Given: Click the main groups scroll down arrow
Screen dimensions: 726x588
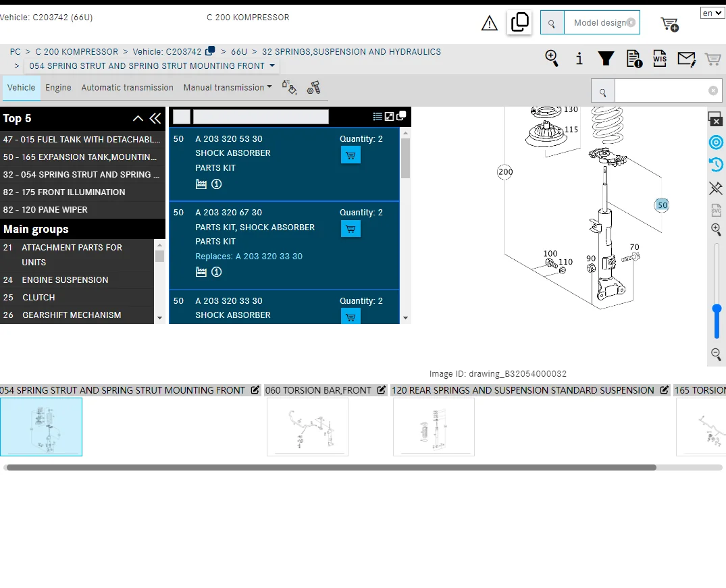Looking at the screenshot, I should tap(160, 318).
